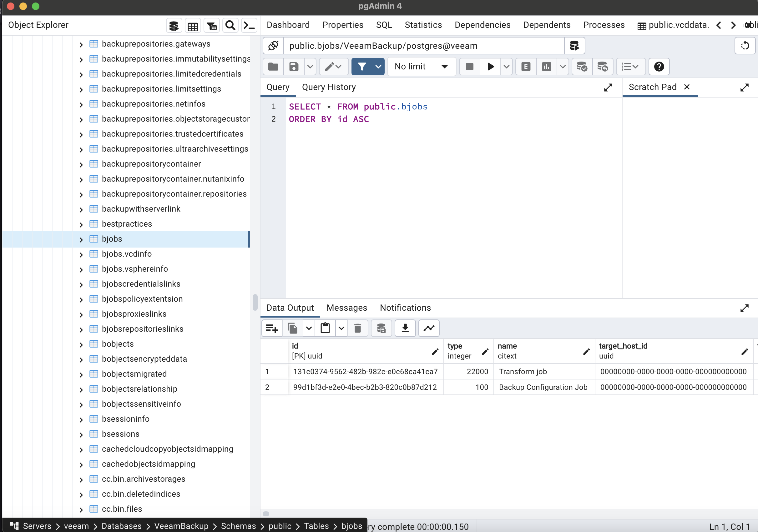Image resolution: width=758 pixels, height=532 pixels.
Task: Click the Explain Analyze chart icon
Action: click(x=547, y=67)
